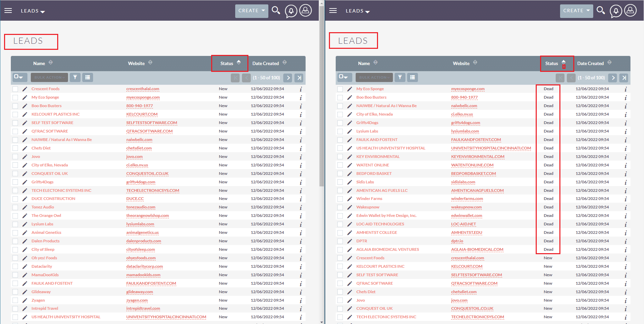The width and height of the screenshot is (644, 324).
Task: Open My Eco Sponge lead in left window
Action: pos(45,97)
